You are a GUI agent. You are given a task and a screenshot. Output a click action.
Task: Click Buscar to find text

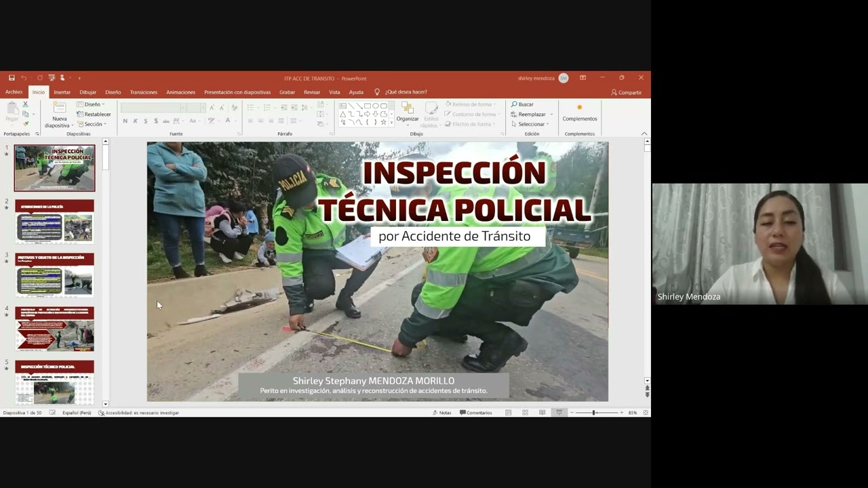pyautogui.click(x=522, y=104)
